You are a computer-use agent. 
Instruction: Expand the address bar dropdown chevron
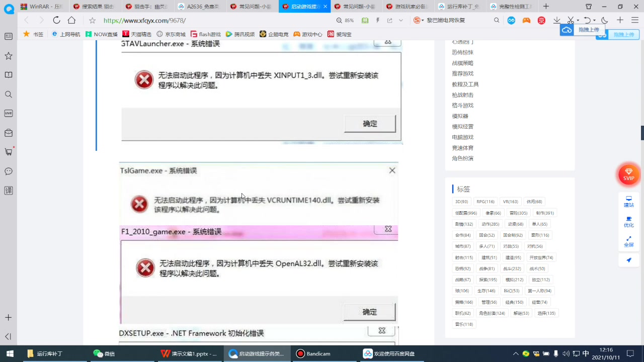click(x=401, y=20)
